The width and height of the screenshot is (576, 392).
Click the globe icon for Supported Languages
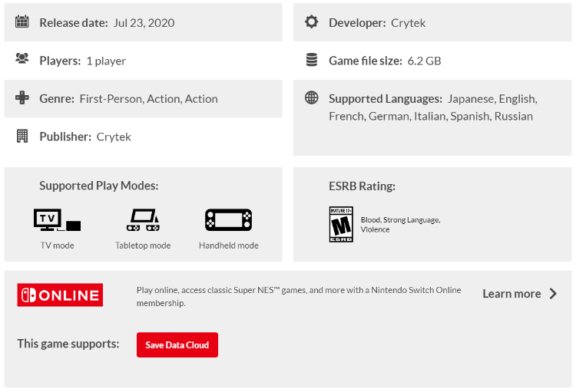(x=312, y=97)
